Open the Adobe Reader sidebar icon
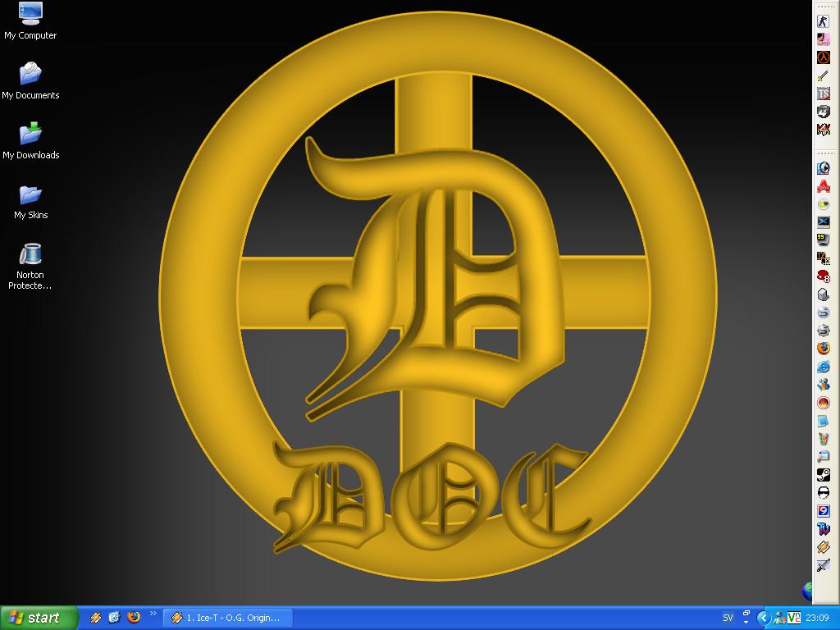The width and height of the screenshot is (840, 630). (x=824, y=186)
